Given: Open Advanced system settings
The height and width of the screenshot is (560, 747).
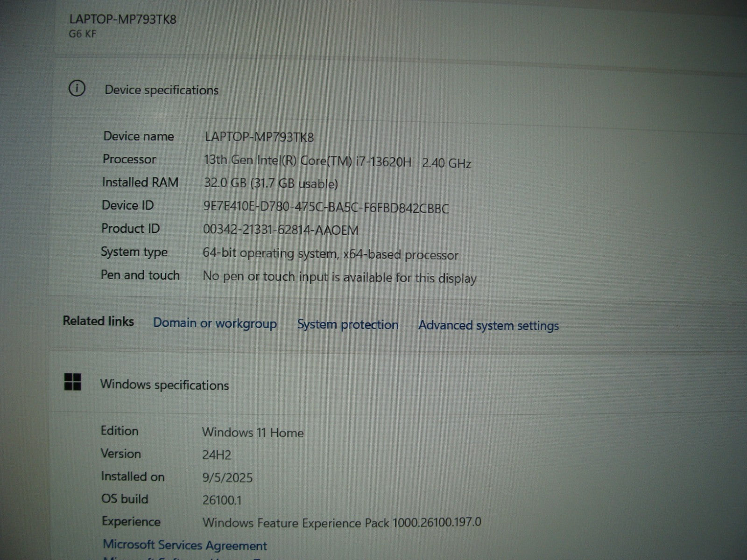Looking at the screenshot, I should [x=488, y=326].
